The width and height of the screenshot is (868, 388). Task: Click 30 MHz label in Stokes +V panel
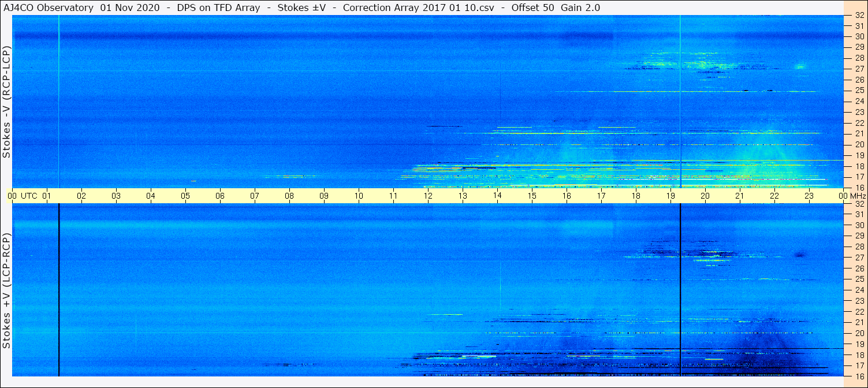point(859,225)
